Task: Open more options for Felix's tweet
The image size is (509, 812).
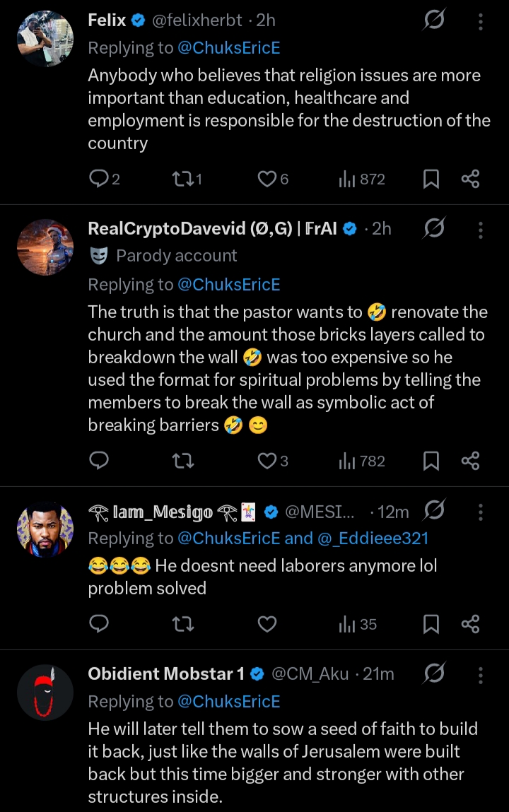Action: pos(481,21)
